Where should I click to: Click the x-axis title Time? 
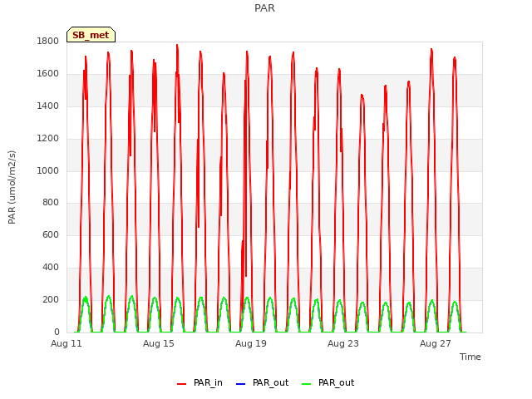[470, 357]
